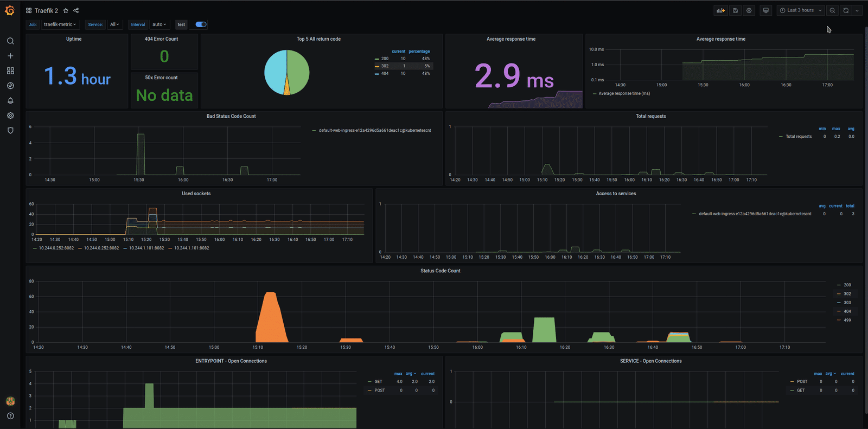
Task: Open the Service All dropdown
Action: 114,24
